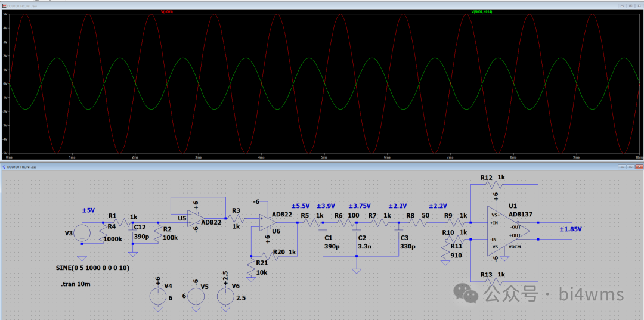Click the V4 6V supply source
Image resolution: width=644 pixels, height=320 pixels.
point(157,296)
